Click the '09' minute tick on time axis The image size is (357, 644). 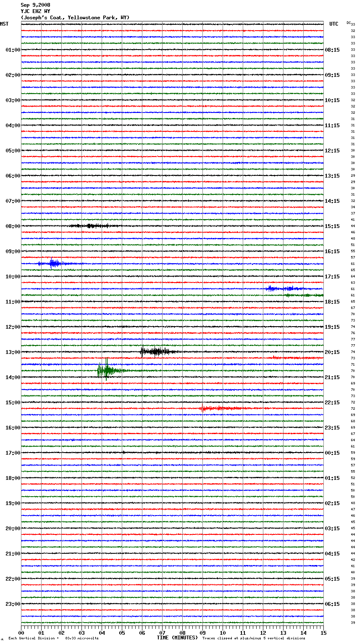(202, 633)
